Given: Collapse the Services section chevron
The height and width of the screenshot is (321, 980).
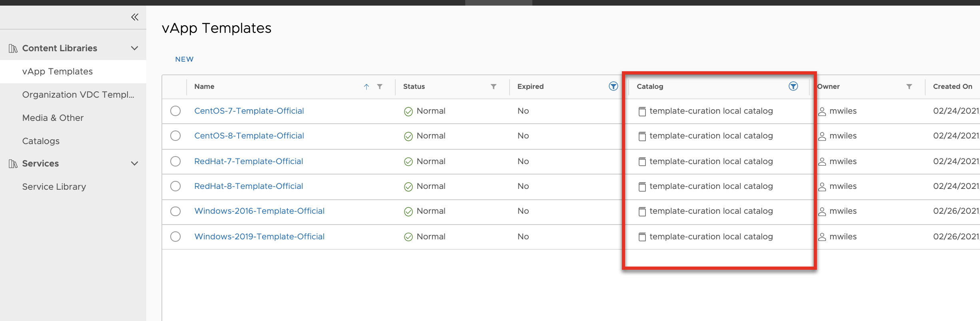Looking at the screenshot, I should [x=135, y=163].
